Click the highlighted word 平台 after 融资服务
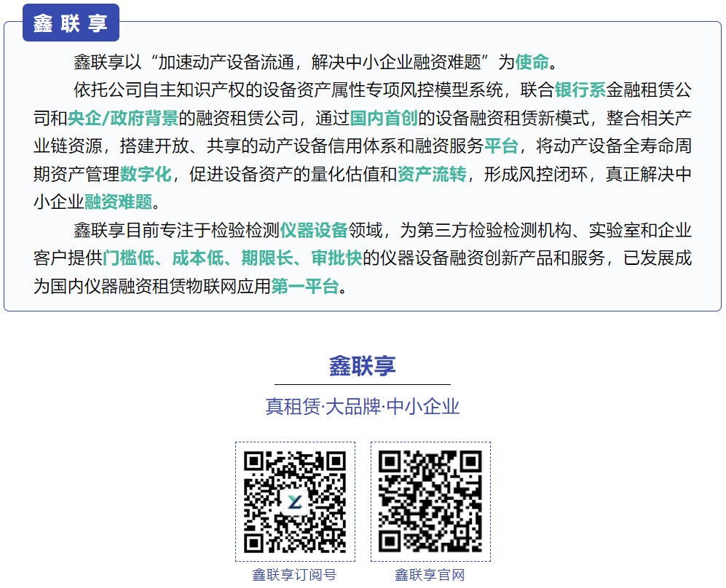 coord(502,146)
